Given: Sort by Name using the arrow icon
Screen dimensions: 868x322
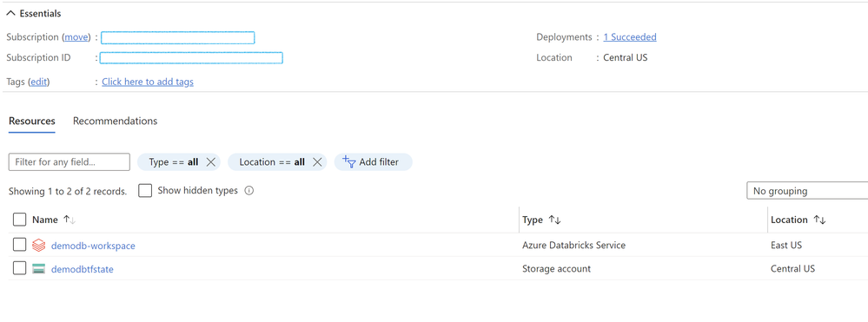Looking at the screenshot, I should 70,220.
